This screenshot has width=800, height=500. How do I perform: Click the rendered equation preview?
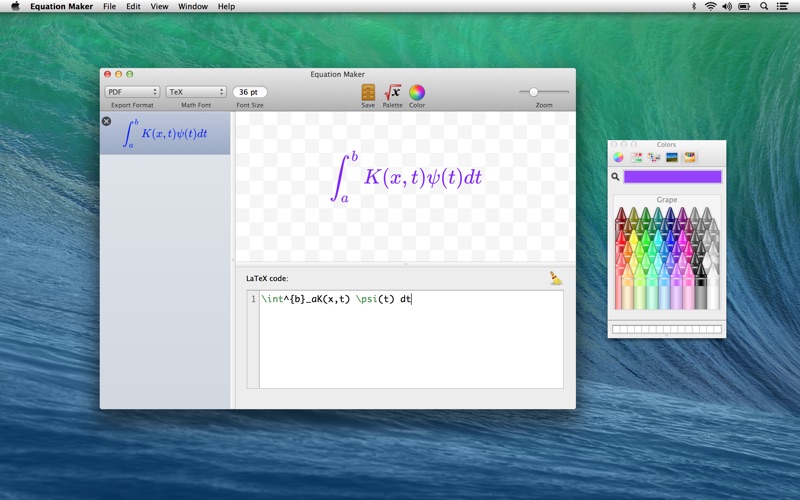coord(406,177)
